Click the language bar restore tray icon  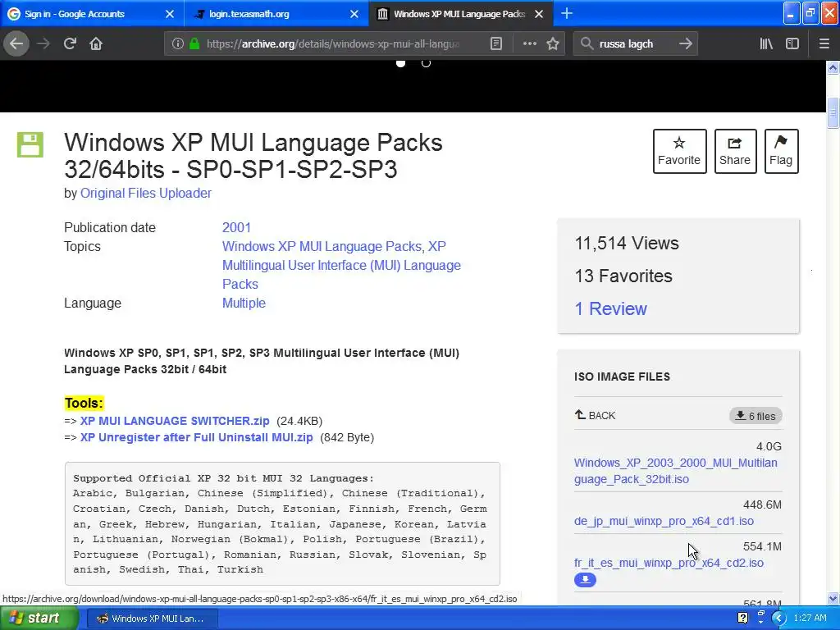coord(760,612)
